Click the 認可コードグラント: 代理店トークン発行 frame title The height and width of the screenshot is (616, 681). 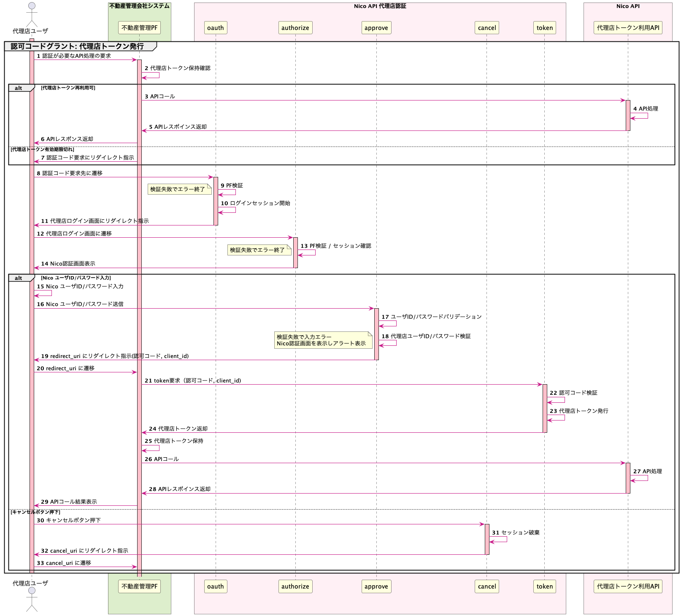click(x=77, y=46)
